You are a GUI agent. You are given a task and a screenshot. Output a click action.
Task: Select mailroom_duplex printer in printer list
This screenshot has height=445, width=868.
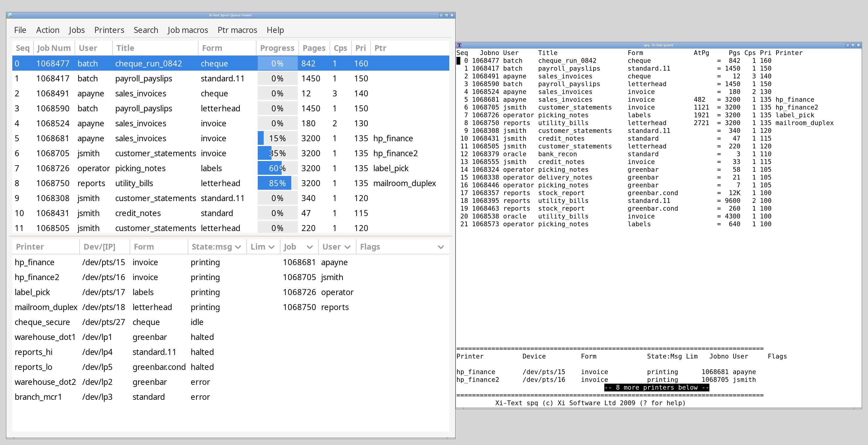tap(230, 307)
